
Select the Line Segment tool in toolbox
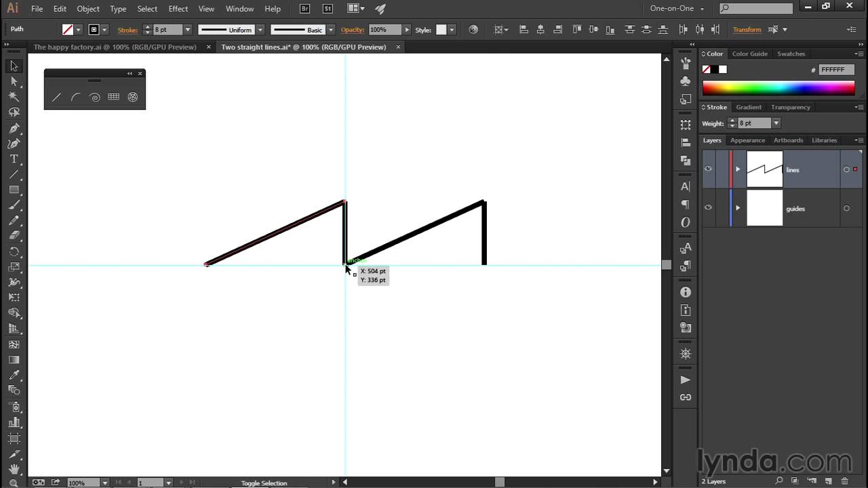coord(14,175)
